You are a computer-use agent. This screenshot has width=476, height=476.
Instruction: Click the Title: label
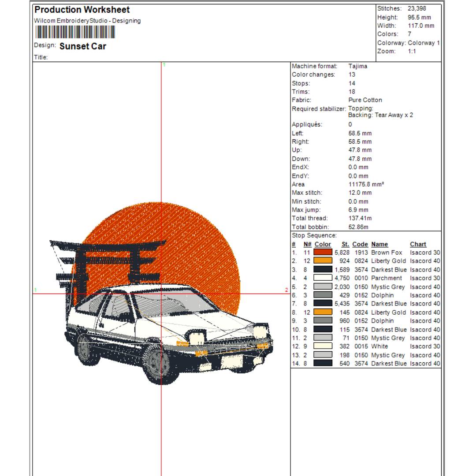click(41, 57)
